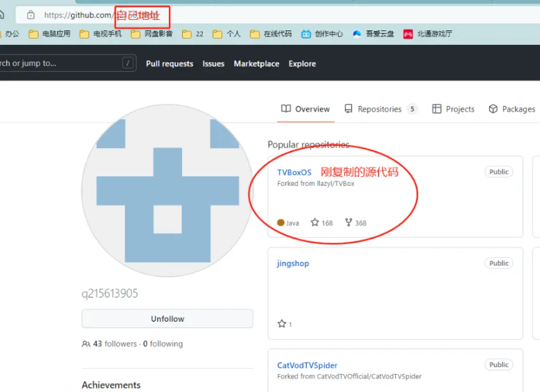Open the 网盘影音 bookmark folder
The height and width of the screenshot is (392, 540).
pyautogui.click(x=152, y=34)
